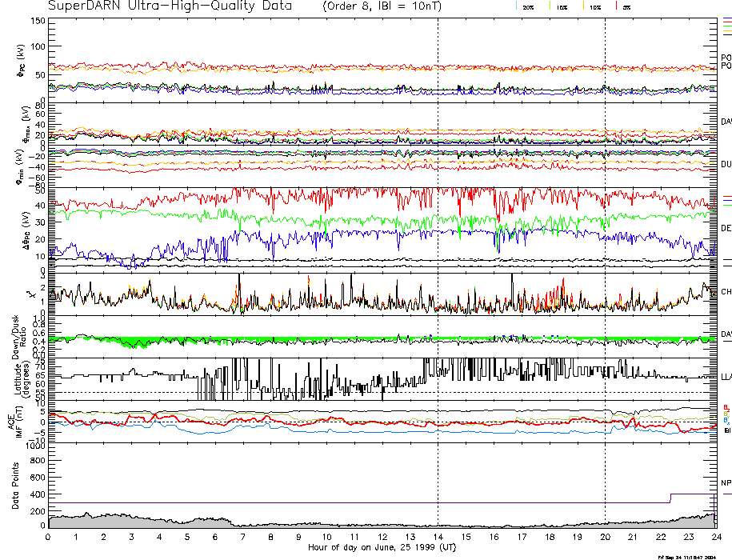Select the blue Bx legend label
The image size is (732, 560).
coord(726,420)
